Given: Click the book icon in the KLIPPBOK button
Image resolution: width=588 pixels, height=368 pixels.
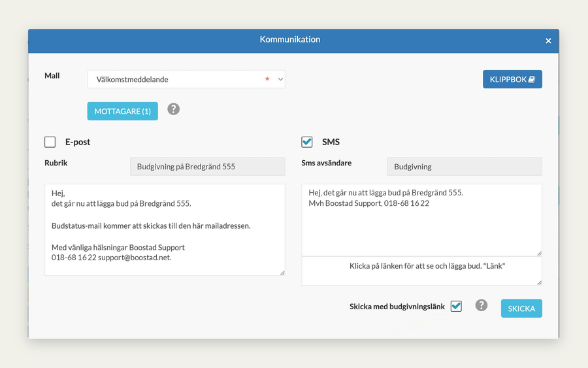Looking at the screenshot, I should point(532,80).
